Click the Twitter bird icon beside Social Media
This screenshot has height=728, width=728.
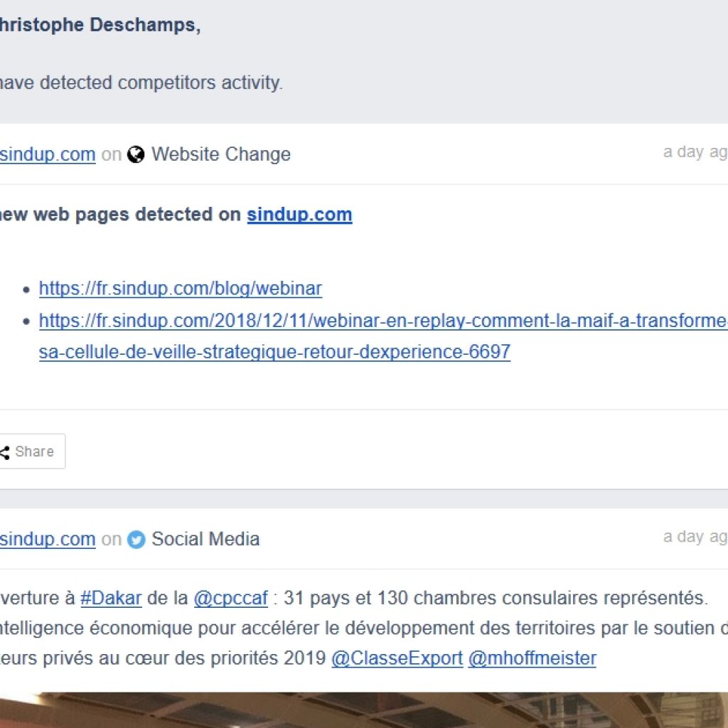pos(136,540)
